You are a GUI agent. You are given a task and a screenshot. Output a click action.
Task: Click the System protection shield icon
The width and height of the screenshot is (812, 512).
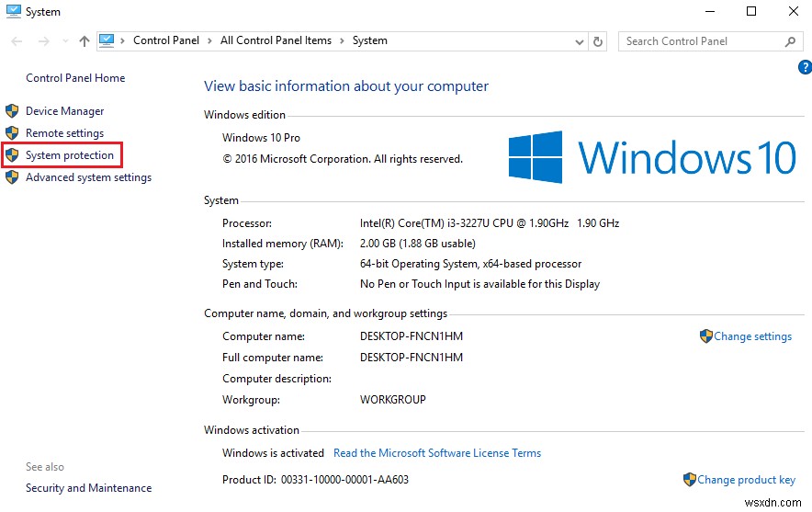(12, 155)
